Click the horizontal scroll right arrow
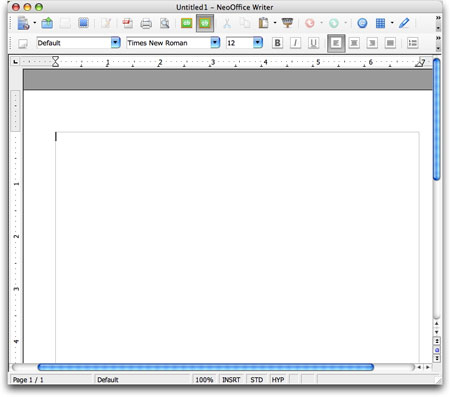 428,367
